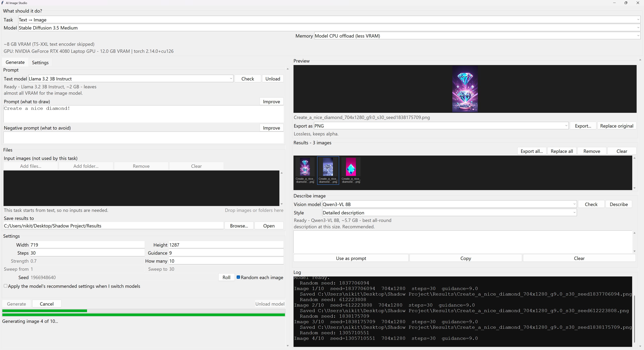Click Remove under Input images
Screen dimensions: 644x350
coord(141,166)
